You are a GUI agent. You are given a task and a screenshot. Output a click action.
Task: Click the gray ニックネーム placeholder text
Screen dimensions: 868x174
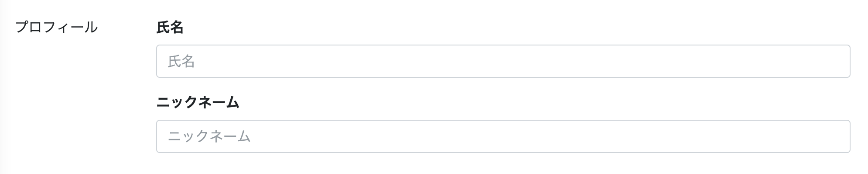click(x=209, y=137)
